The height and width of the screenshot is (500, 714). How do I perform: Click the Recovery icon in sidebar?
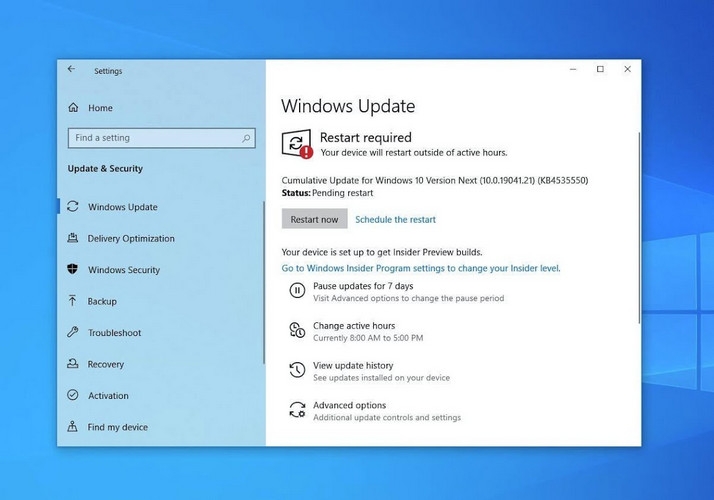(73, 364)
